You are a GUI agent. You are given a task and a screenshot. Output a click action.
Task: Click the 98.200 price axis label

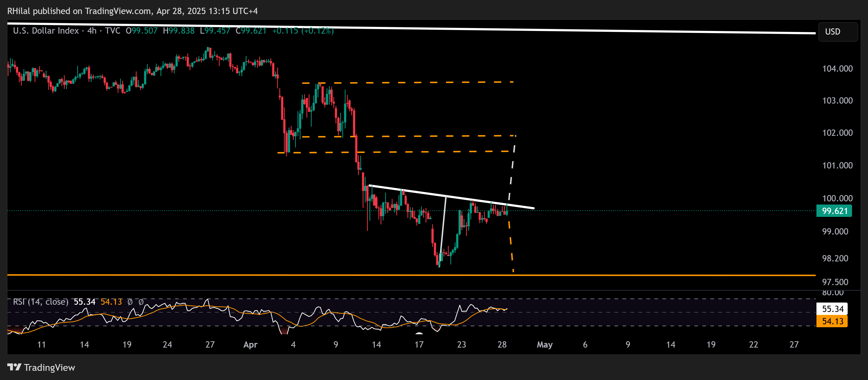(x=835, y=258)
